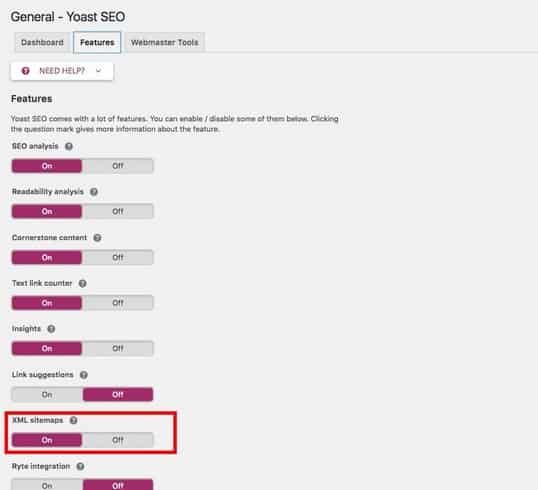
Task: Keep Link suggestions Off selected
Action: tap(118, 395)
